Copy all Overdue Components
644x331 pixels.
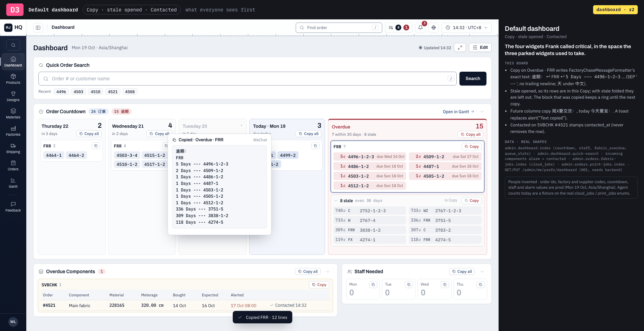coord(308,271)
